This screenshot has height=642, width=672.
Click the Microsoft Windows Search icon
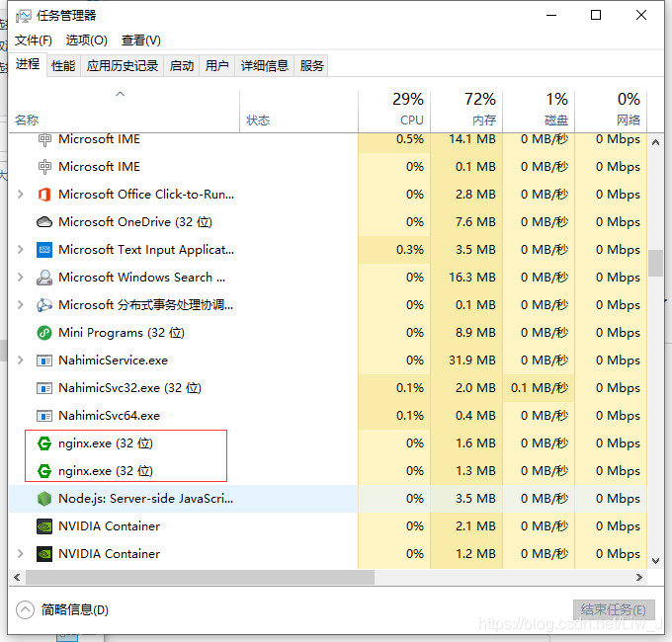pyautogui.click(x=44, y=278)
